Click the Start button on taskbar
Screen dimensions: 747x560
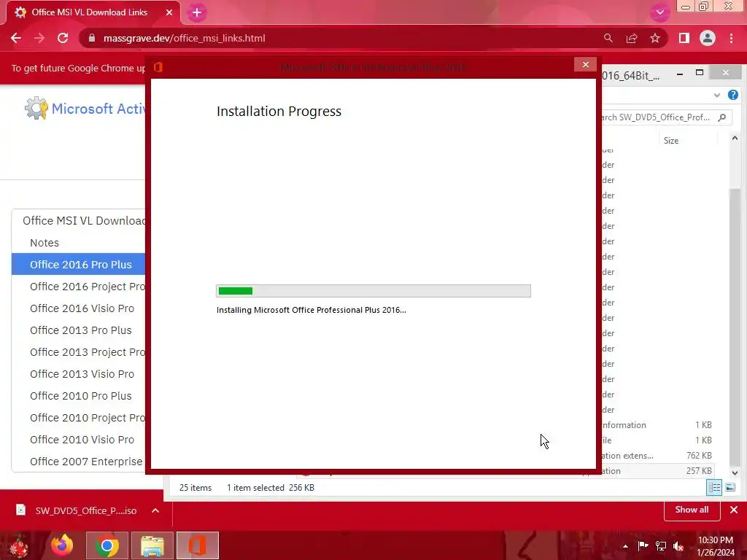coord(19,545)
